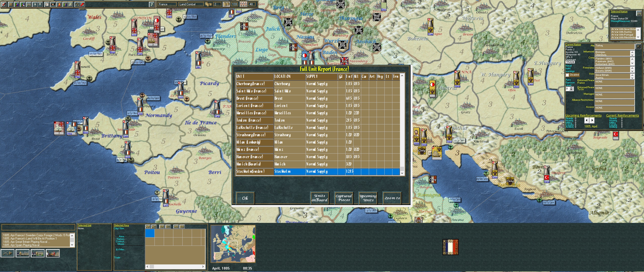
Task: Click the LOCATION column header
Action: 290,77
